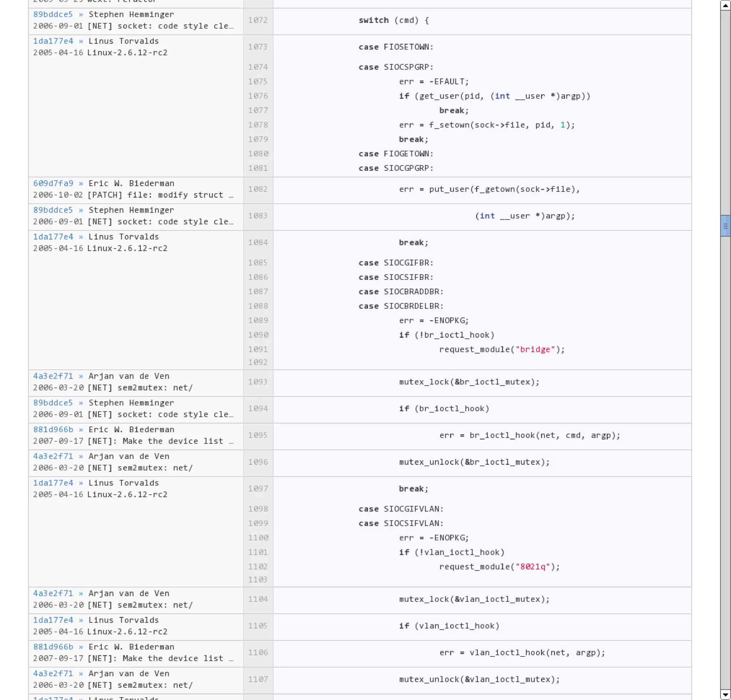
Task: Open commit 1da177e4 beside line 1097
Action: coord(53,483)
